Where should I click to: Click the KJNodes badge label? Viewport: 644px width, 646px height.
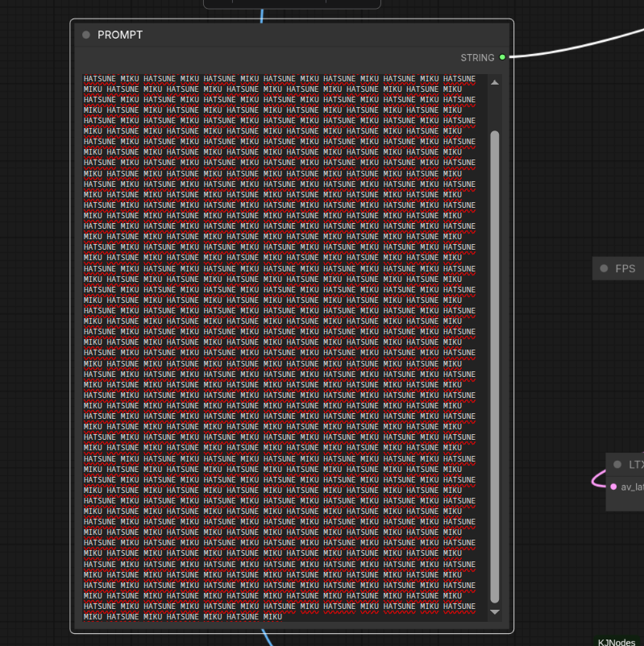tap(617, 642)
